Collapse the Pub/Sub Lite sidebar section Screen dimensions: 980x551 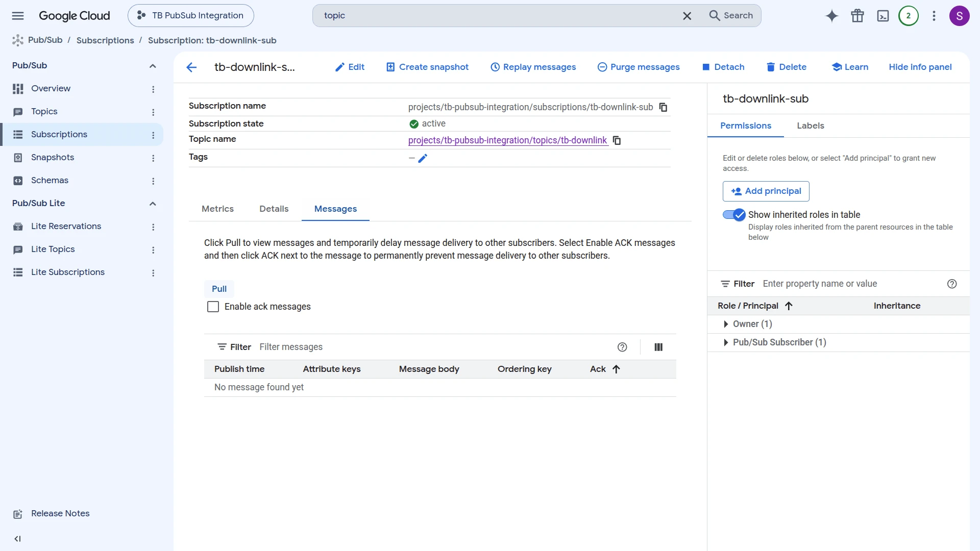153,204
